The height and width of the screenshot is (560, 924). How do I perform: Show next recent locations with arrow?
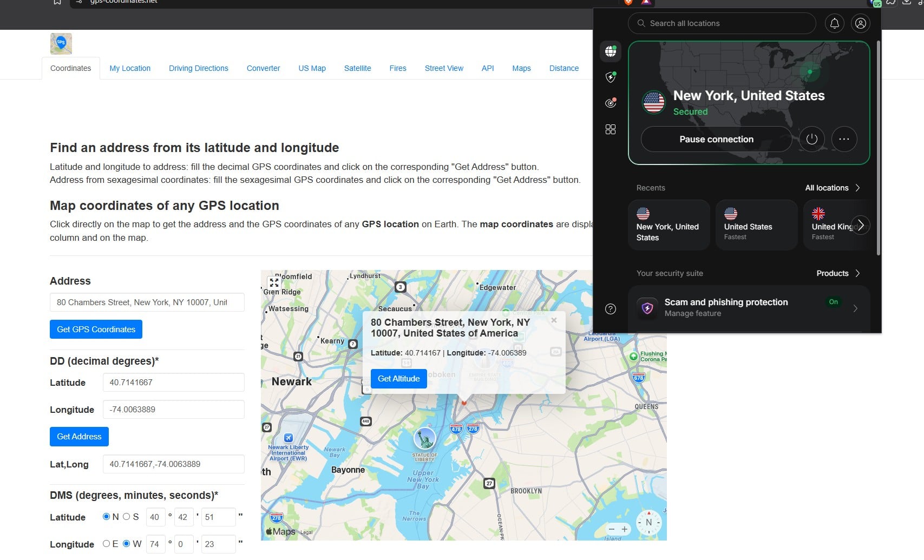[861, 225]
